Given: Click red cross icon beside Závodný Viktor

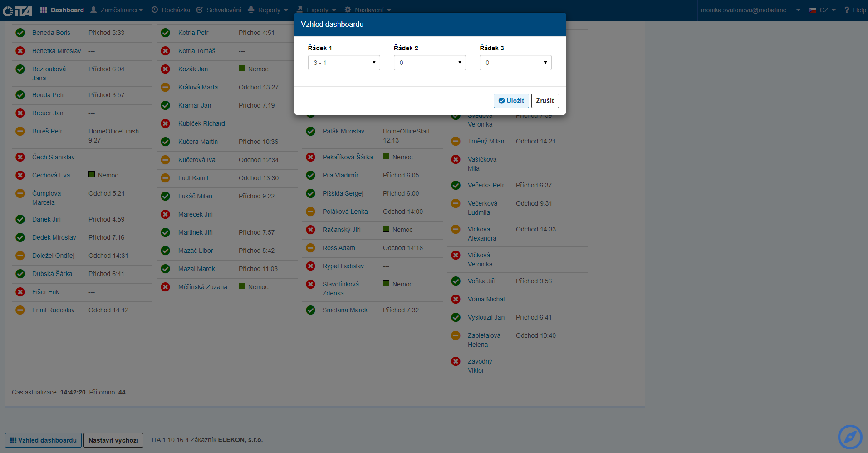Looking at the screenshot, I should [456, 361].
